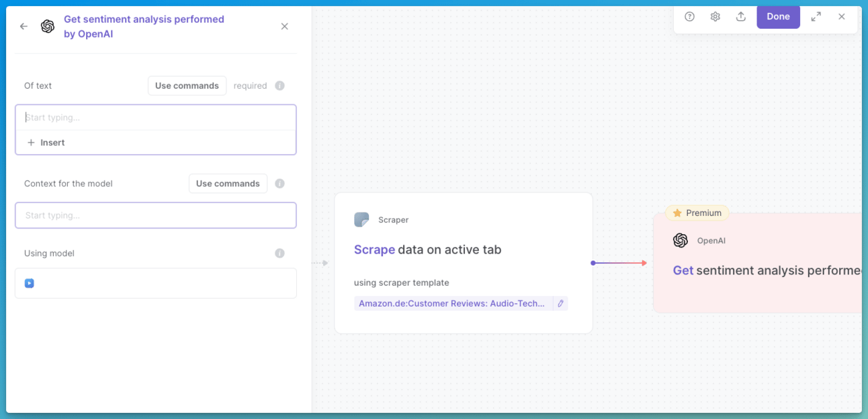Select the Get sentiment analysis card
The width and height of the screenshot is (868, 419).
757,263
